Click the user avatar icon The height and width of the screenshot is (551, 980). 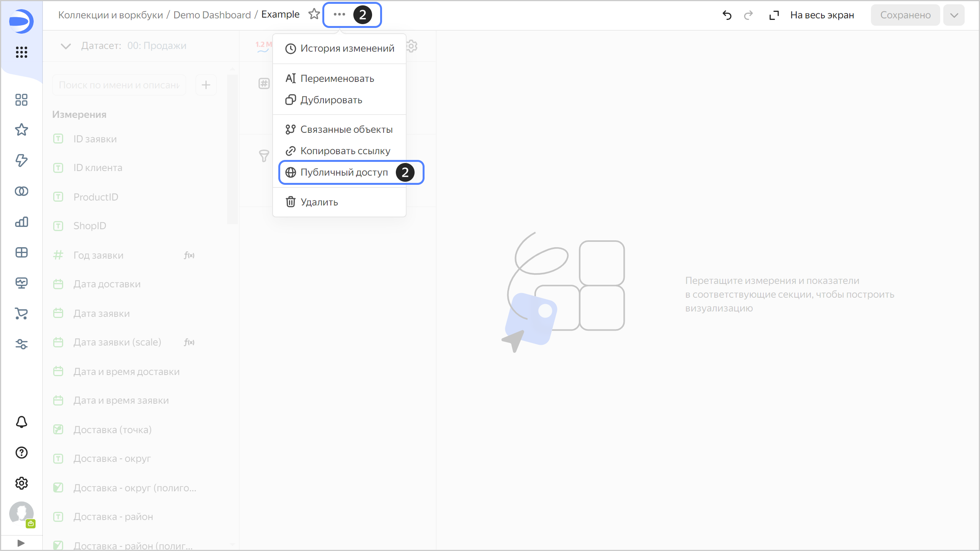(21, 513)
